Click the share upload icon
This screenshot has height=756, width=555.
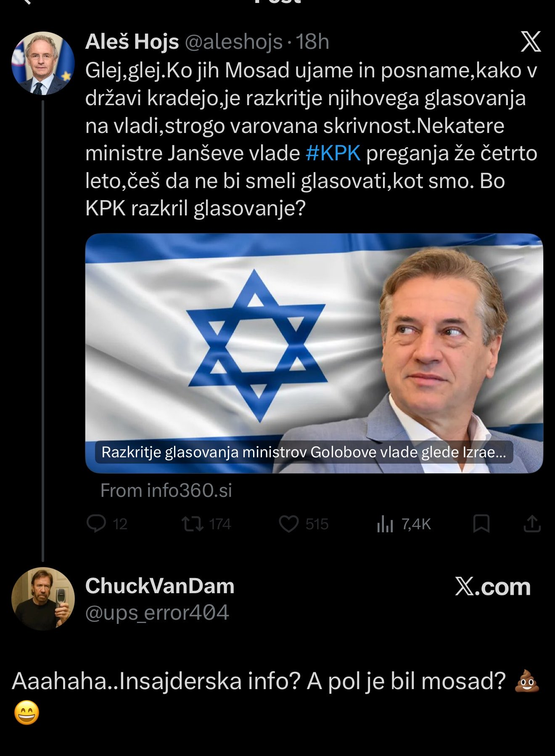(x=532, y=524)
